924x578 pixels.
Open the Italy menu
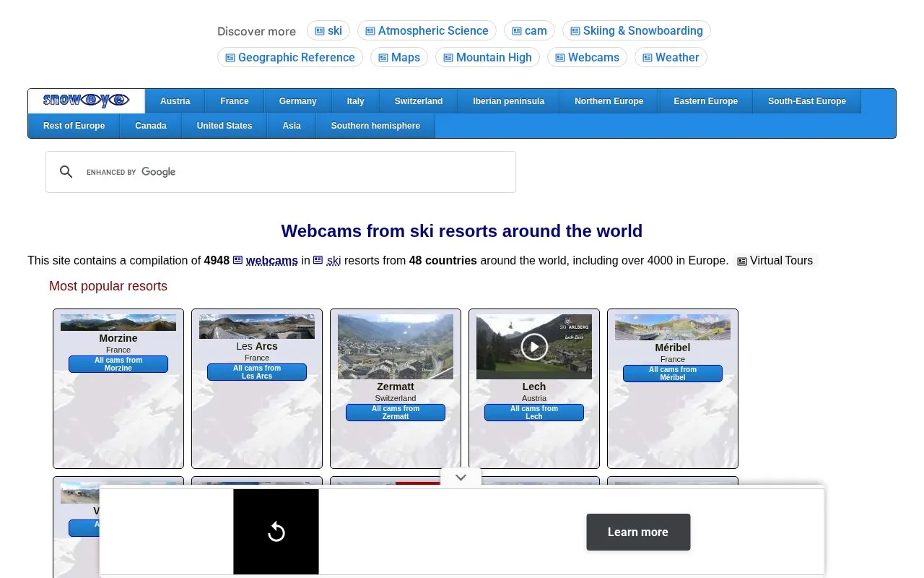[356, 101]
